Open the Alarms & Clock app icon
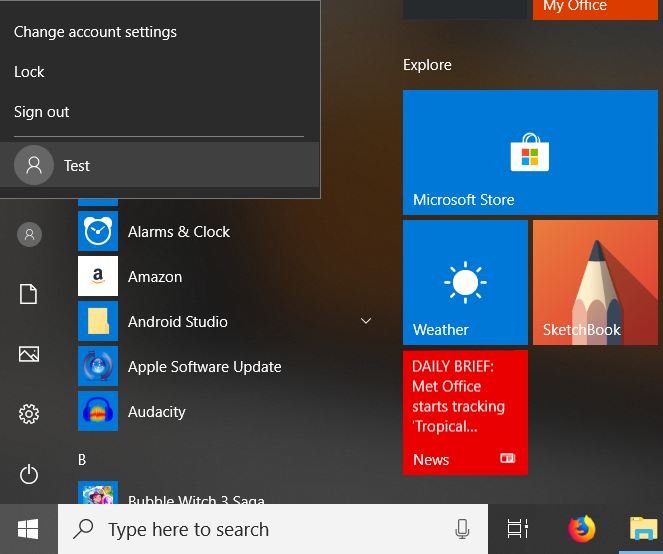Viewport: 663px width, 554px height. point(98,232)
